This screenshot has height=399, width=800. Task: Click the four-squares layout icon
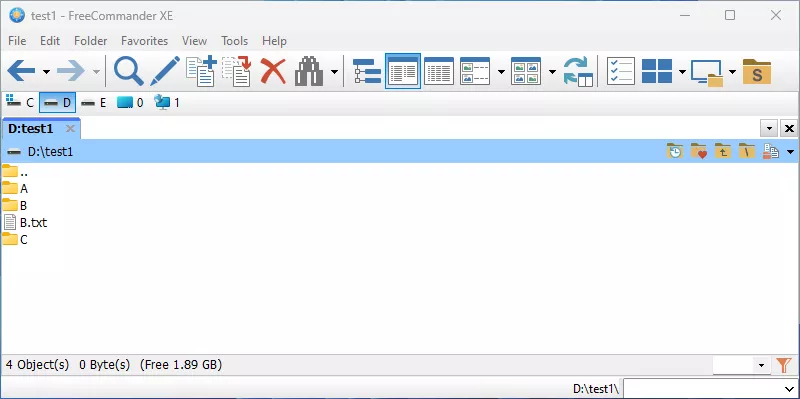[x=657, y=71]
